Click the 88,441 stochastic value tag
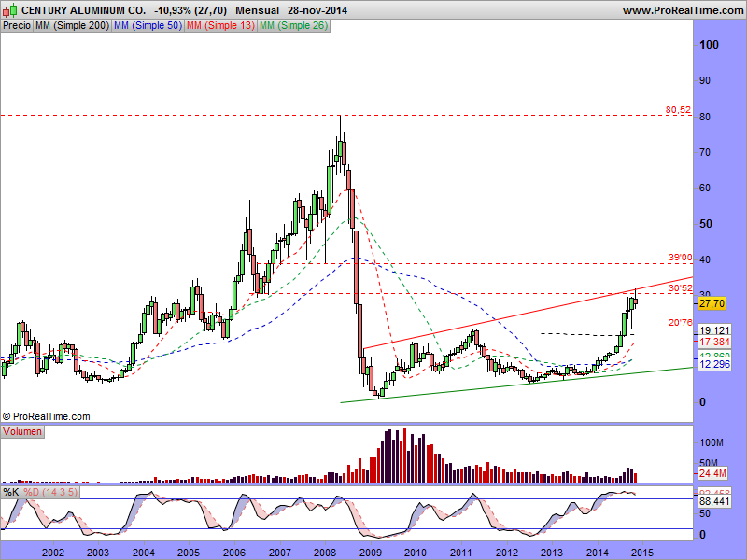Image resolution: width=747 pixels, height=560 pixels. (x=713, y=502)
